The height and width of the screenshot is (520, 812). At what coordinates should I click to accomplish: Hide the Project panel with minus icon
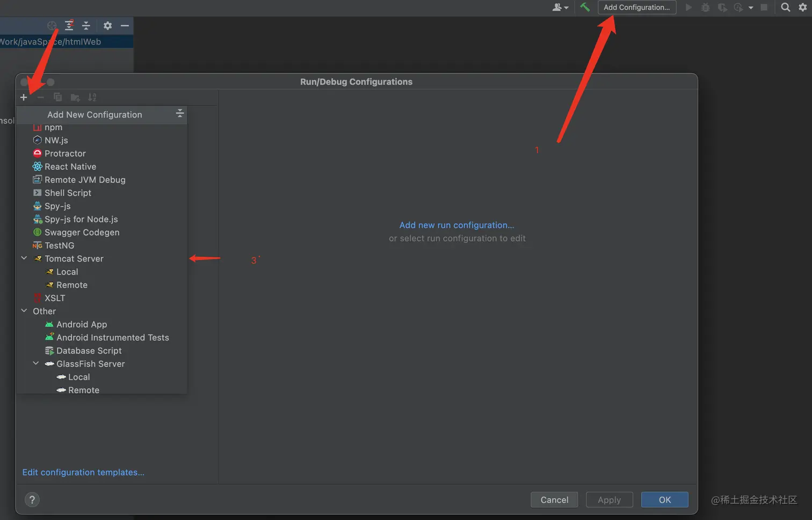tap(125, 25)
